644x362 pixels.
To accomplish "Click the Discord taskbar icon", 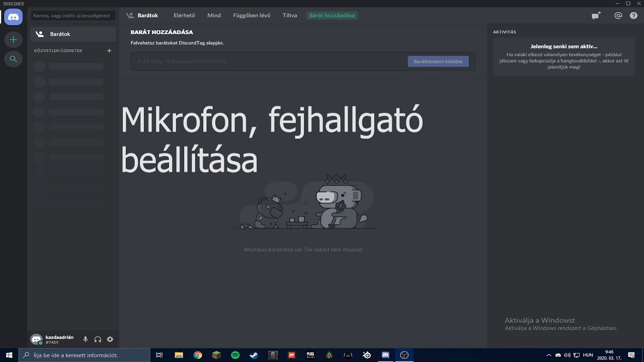I will [386, 355].
